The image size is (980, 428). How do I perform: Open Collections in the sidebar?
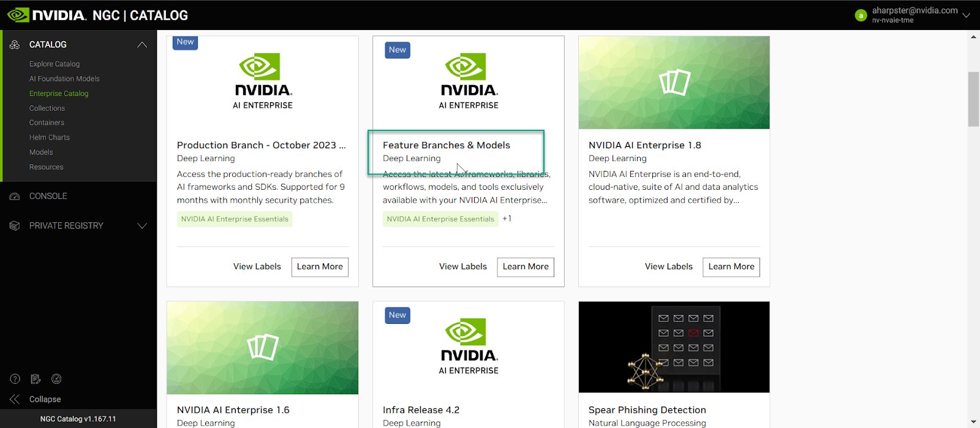click(47, 108)
